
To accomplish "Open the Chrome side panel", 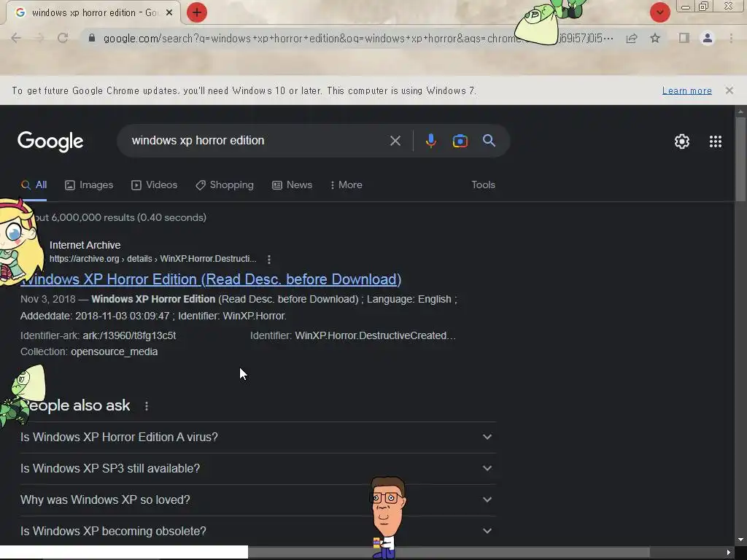I will [684, 38].
